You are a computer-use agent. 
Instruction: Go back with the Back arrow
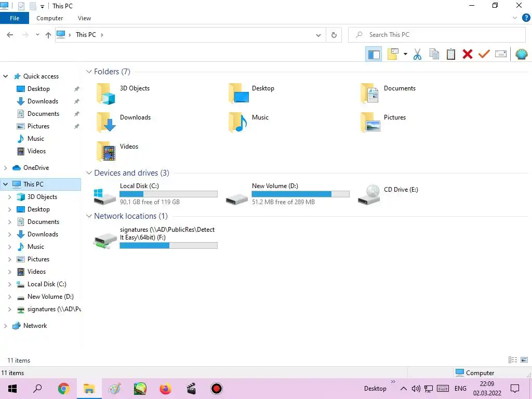tap(10, 35)
